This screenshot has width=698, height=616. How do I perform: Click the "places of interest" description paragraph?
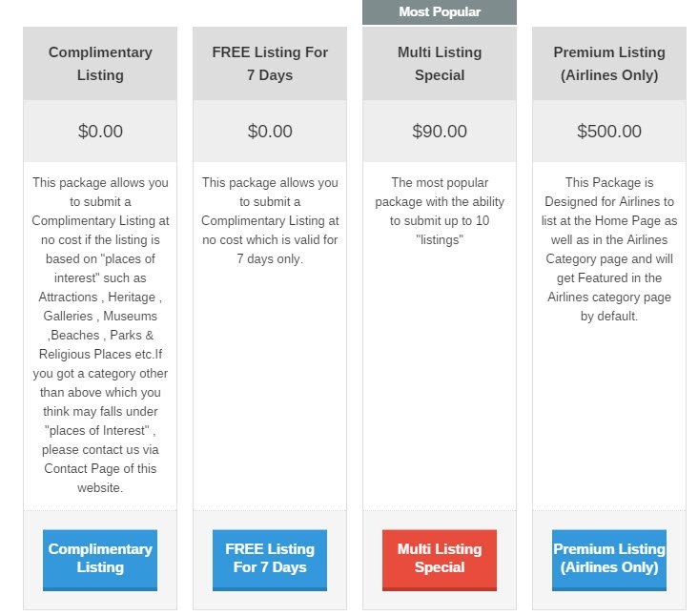[100, 335]
